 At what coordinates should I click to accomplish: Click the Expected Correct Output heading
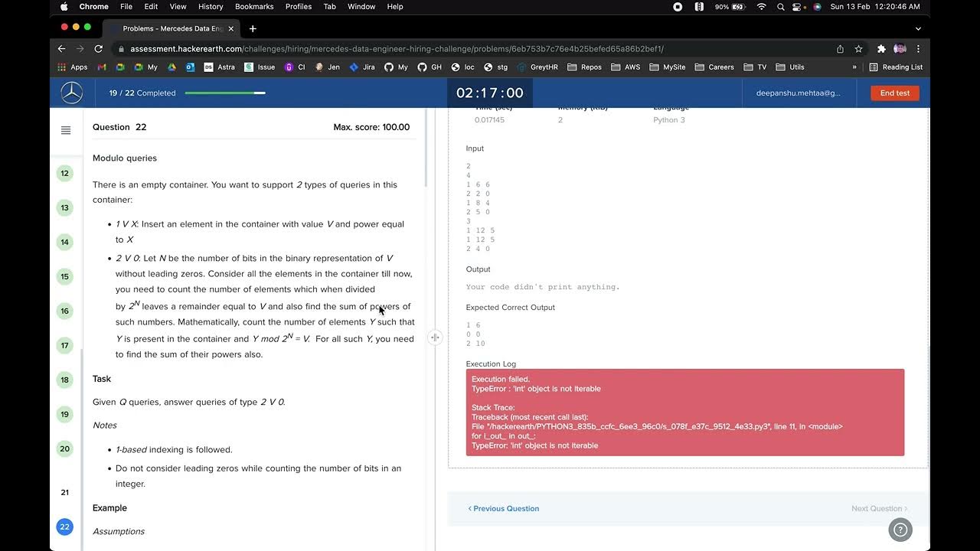511,307
